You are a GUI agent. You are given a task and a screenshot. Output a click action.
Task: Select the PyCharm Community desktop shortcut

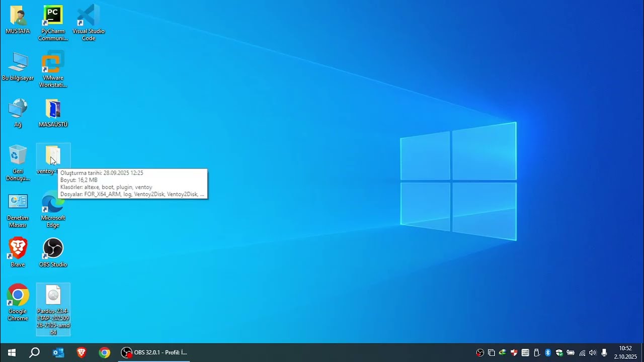pyautogui.click(x=53, y=23)
